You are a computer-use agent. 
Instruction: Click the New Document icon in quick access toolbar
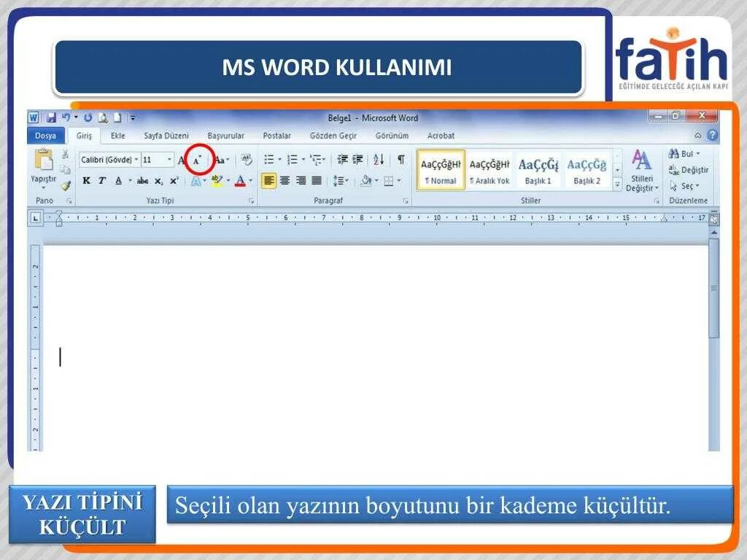117,117
